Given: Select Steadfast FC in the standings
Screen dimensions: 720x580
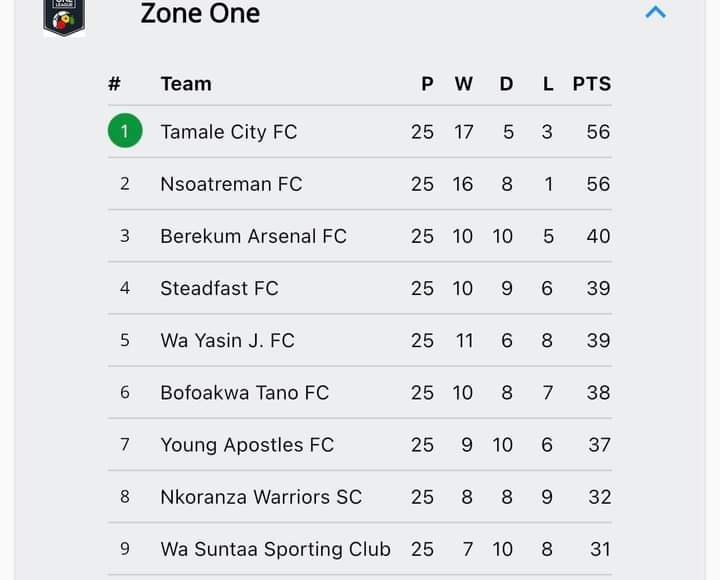Looking at the screenshot, I should click(360, 288).
